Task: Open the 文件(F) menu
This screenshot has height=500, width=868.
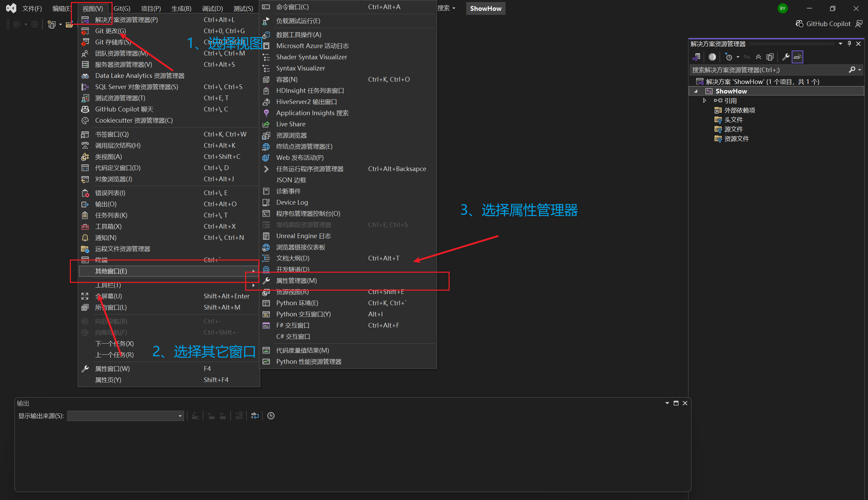Action: [x=32, y=8]
